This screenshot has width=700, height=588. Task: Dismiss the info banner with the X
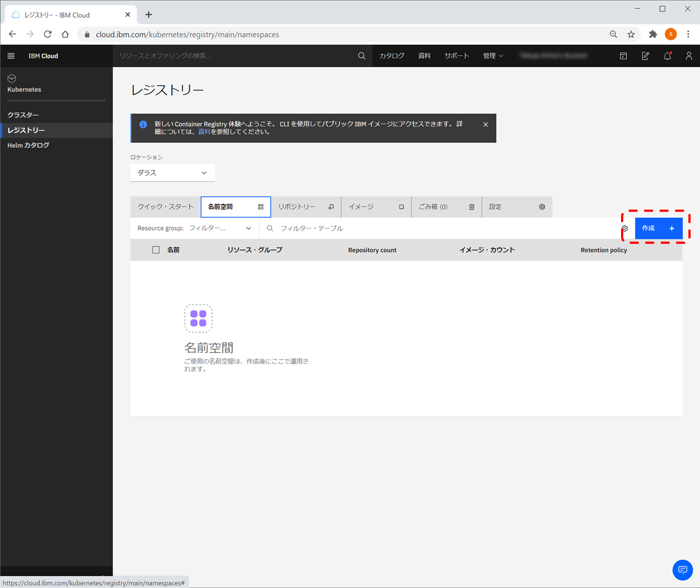[486, 125]
